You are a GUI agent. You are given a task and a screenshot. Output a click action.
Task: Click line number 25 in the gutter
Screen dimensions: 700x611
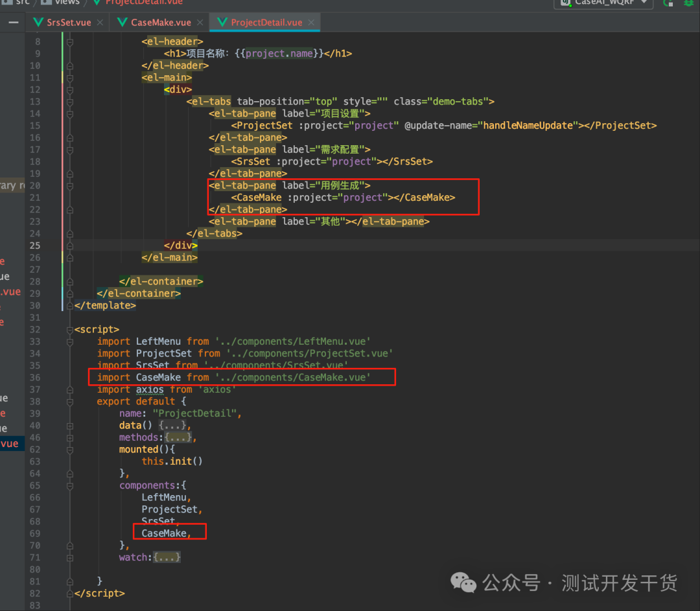point(34,246)
